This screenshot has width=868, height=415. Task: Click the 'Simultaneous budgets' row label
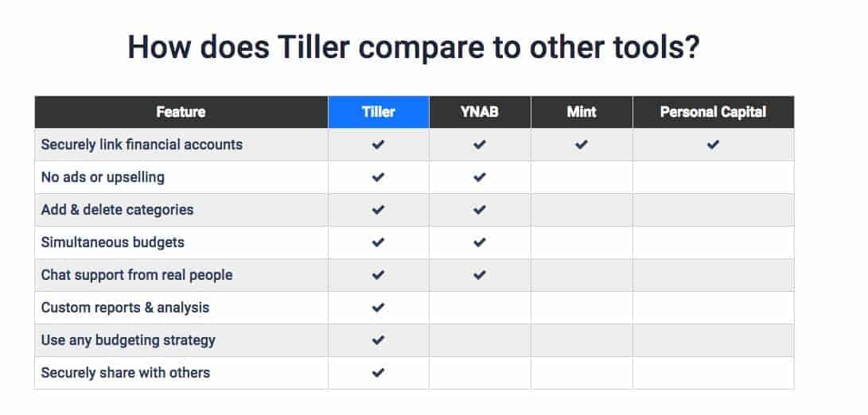pyautogui.click(x=113, y=242)
